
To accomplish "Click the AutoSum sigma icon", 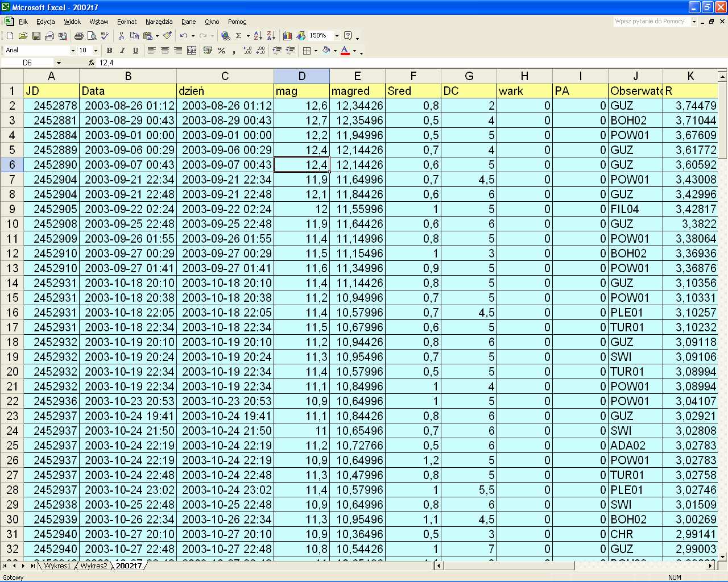I will (x=239, y=36).
